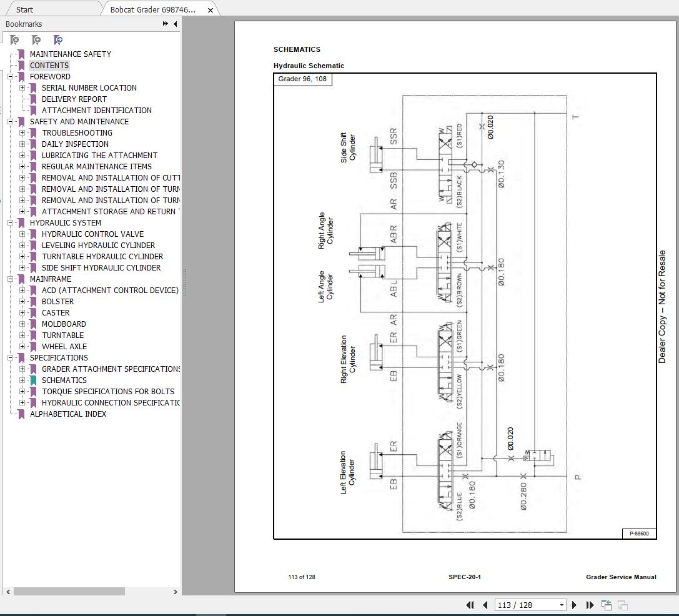
Task: Collapse the HYDRAULIC SYSTEM bookmark group
Action: point(11,223)
